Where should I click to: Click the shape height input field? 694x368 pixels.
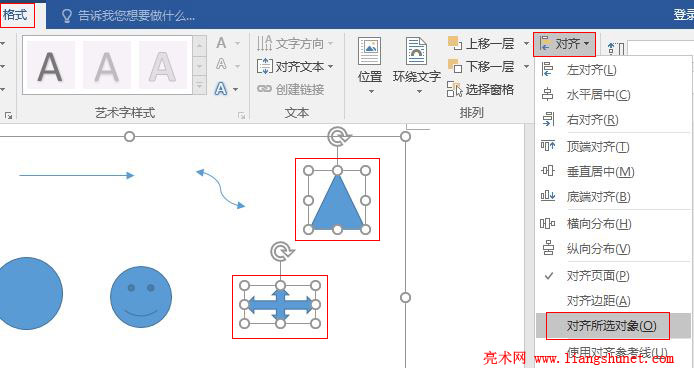coord(660,48)
